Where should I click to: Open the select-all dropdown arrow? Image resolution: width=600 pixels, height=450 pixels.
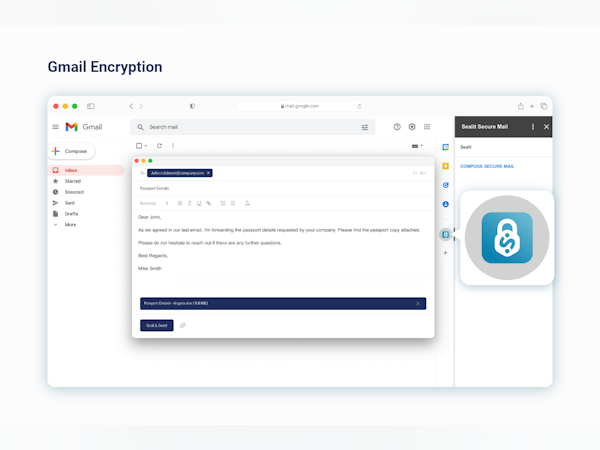tap(146, 146)
